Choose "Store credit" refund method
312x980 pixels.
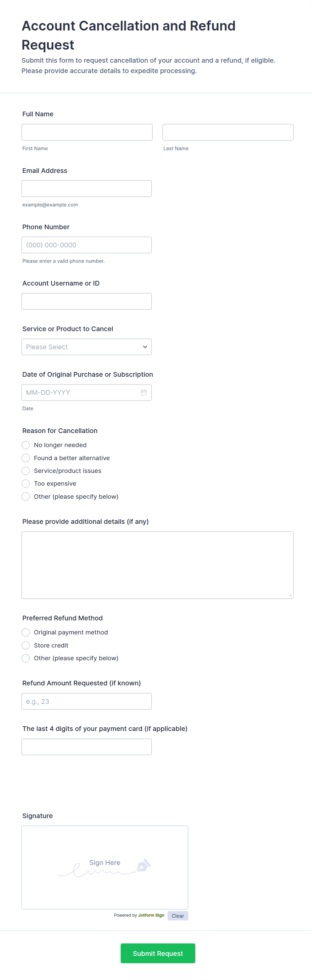coord(25,645)
